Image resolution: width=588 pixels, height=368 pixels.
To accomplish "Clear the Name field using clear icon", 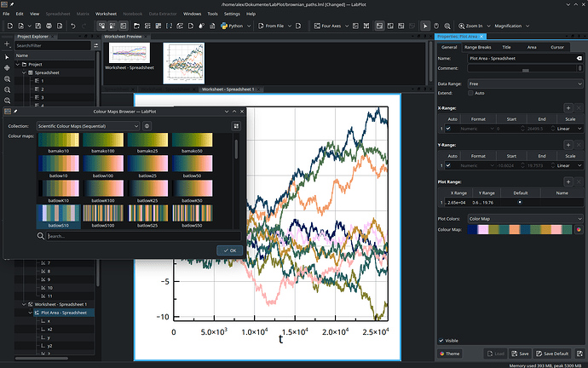I will pyautogui.click(x=578, y=59).
